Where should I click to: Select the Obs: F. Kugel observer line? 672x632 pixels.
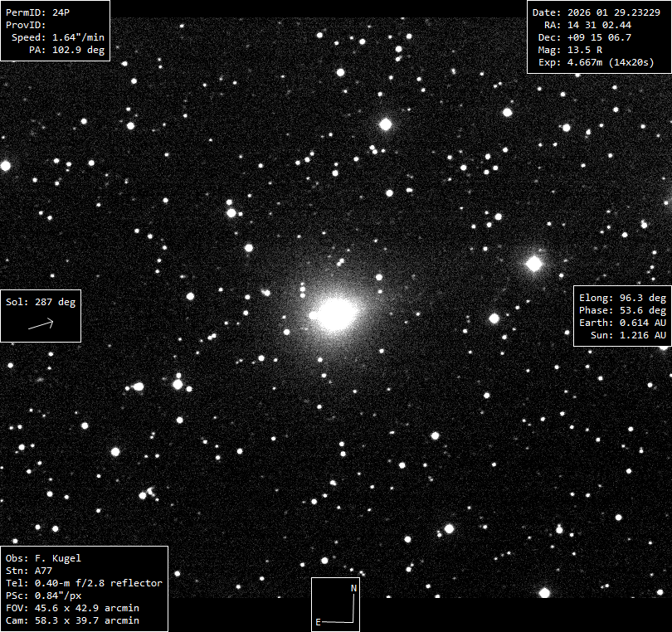pyautogui.click(x=43, y=558)
